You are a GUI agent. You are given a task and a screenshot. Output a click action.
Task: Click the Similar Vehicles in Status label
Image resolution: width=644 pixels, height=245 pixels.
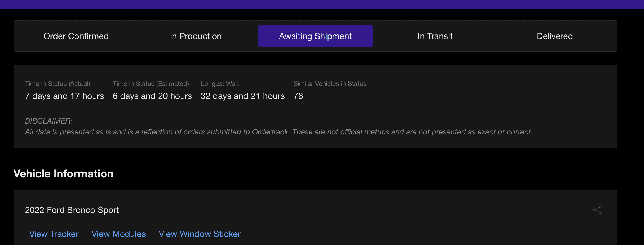tap(330, 84)
